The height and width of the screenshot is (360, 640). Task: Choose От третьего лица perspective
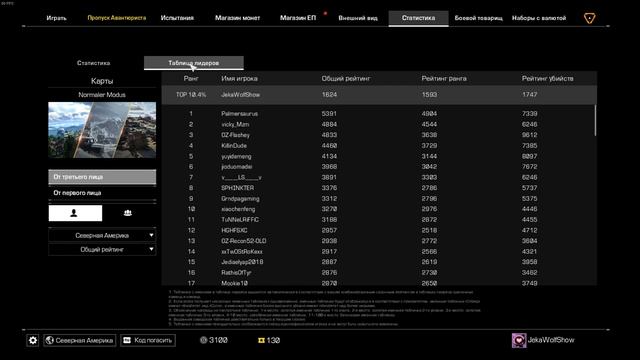pos(102,177)
